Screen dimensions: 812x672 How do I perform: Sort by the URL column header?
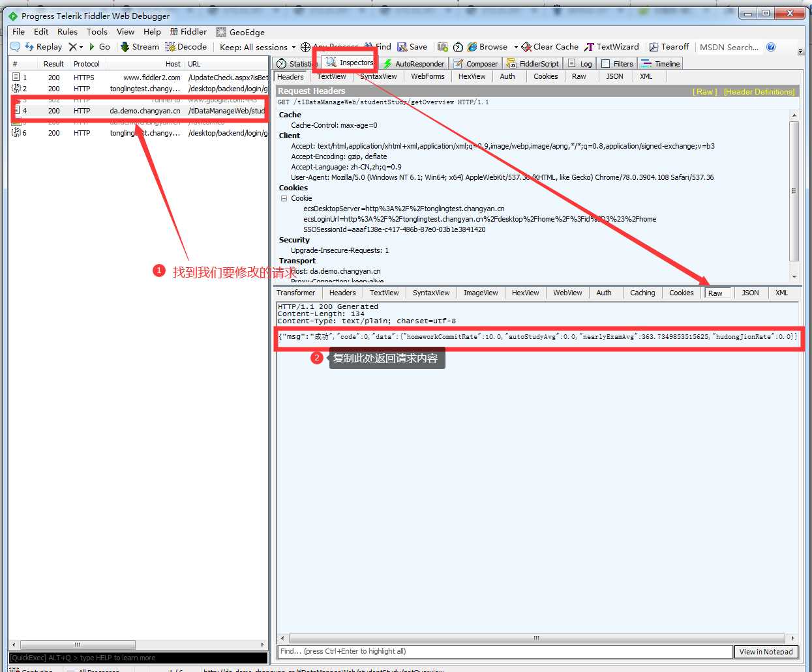[x=226, y=64]
